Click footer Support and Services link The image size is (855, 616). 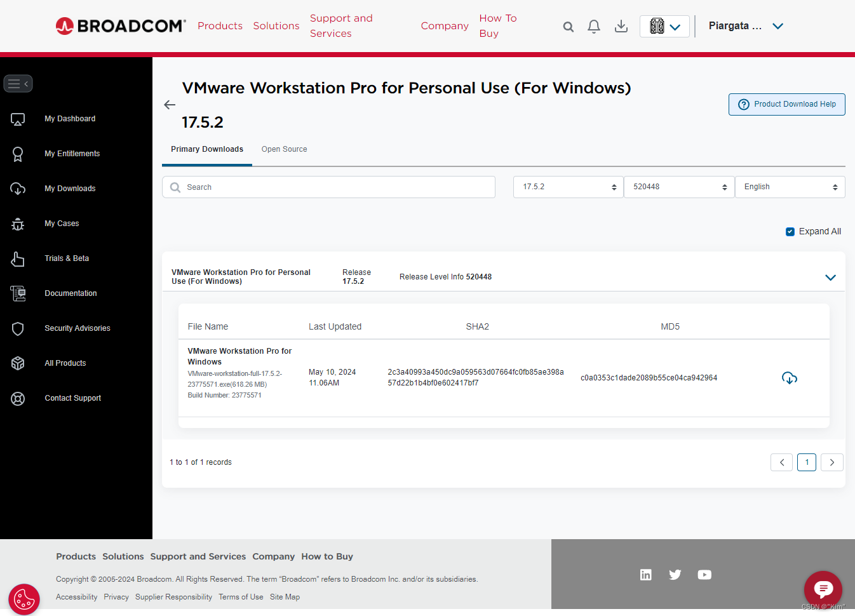point(198,556)
